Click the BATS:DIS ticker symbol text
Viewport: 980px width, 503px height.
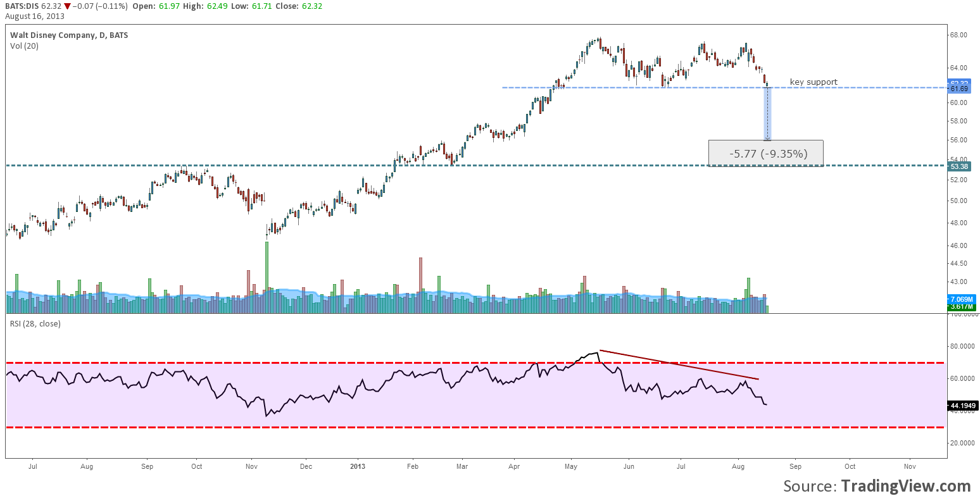(23, 6)
